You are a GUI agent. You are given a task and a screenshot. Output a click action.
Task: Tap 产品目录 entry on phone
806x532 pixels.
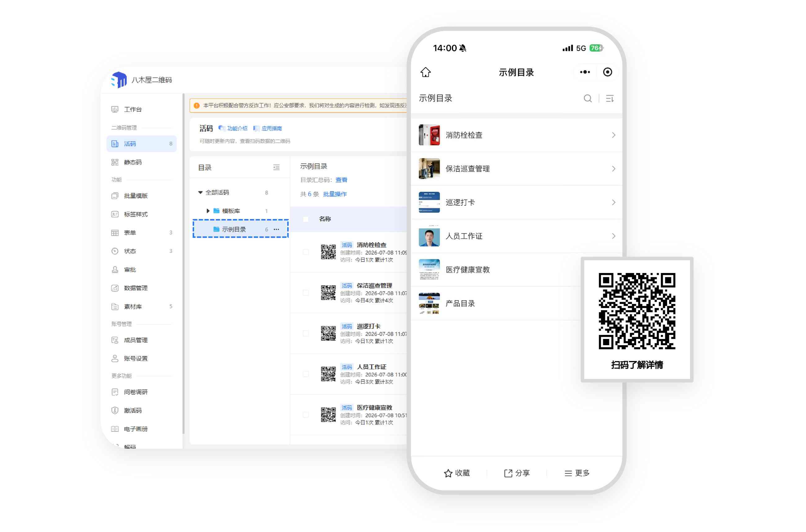[496, 303]
